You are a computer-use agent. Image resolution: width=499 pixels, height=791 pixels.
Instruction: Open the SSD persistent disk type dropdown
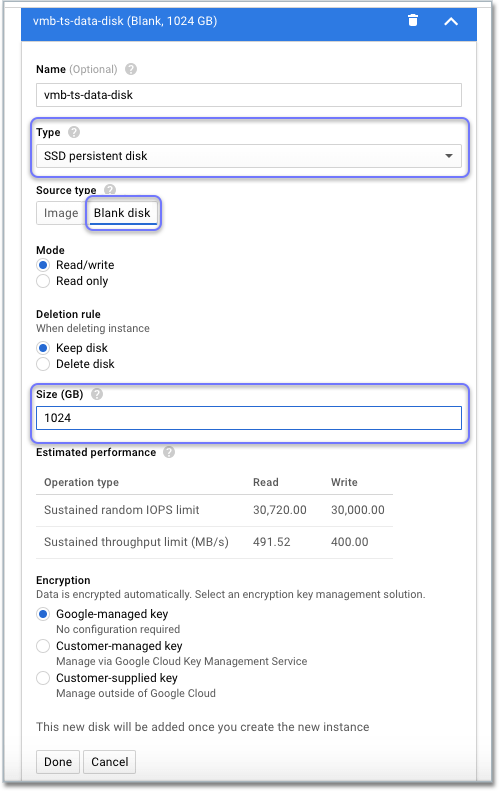point(249,156)
